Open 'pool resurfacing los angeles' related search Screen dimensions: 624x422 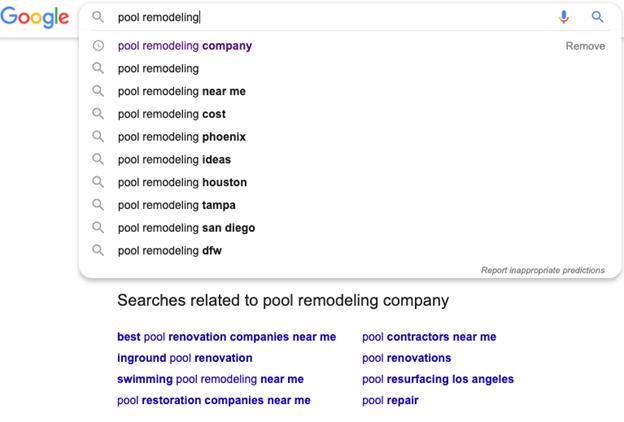pyautogui.click(x=438, y=379)
